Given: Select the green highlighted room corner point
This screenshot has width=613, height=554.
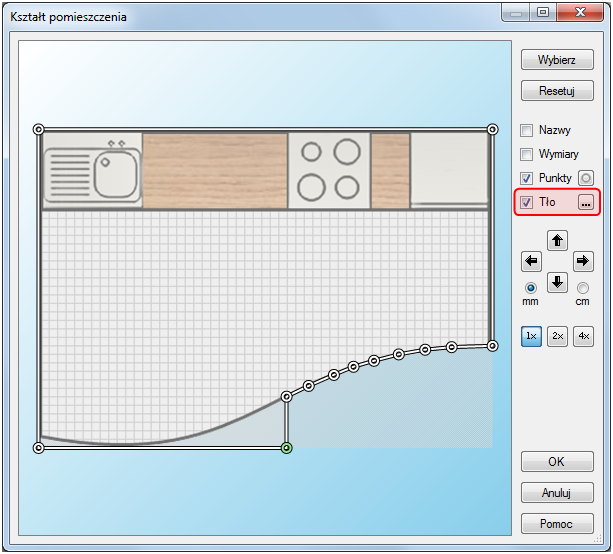Looking at the screenshot, I should [287, 448].
